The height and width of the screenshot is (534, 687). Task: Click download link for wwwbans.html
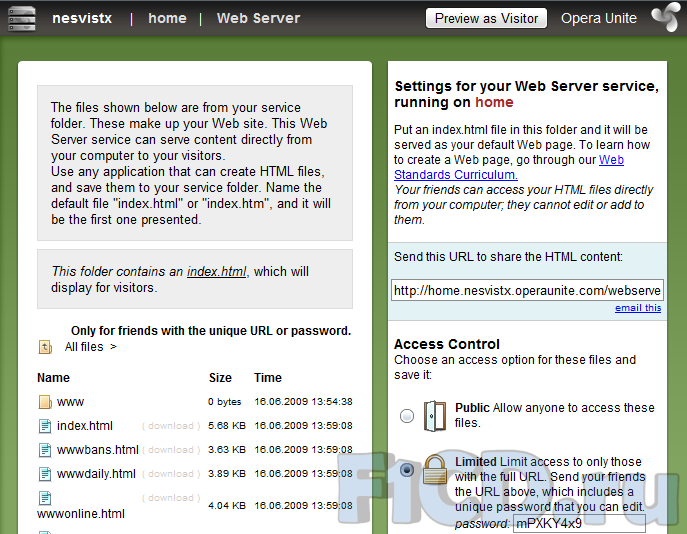click(x=171, y=450)
